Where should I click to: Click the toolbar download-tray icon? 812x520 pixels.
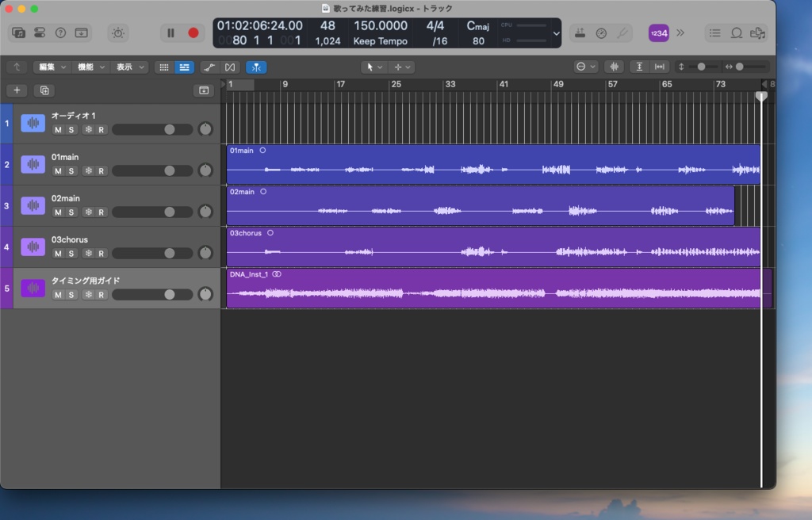82,33
